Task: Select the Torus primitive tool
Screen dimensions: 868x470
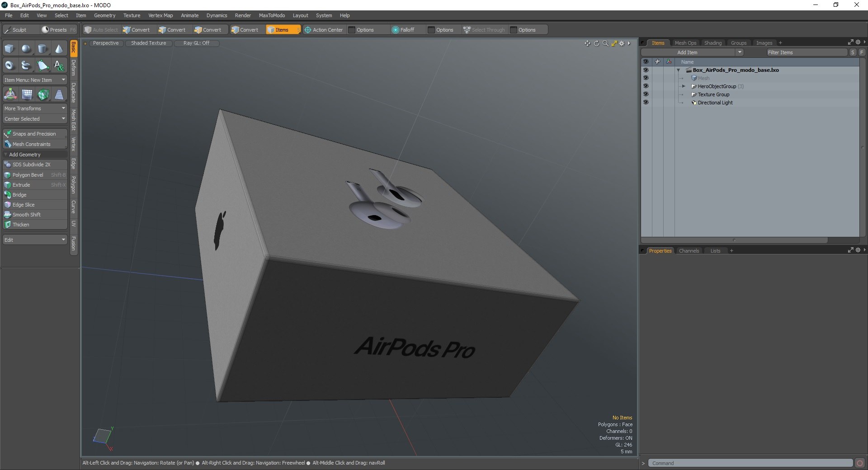Action: (9, 66)
